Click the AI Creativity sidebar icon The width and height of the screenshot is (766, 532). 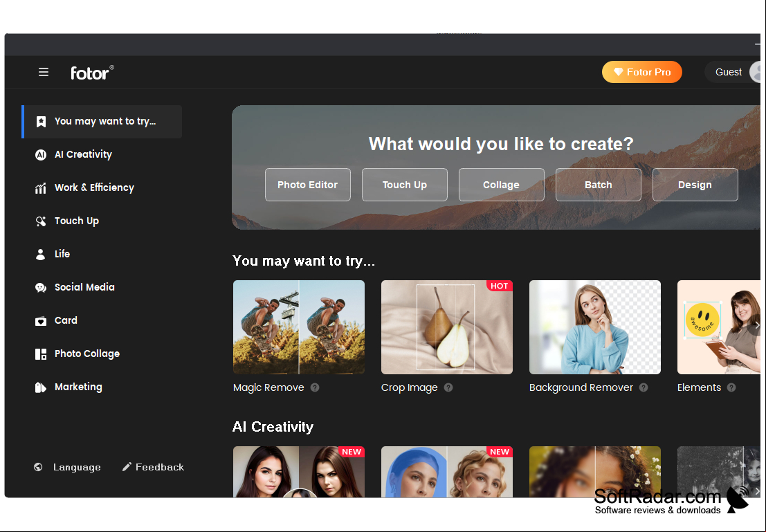(41, 155)
